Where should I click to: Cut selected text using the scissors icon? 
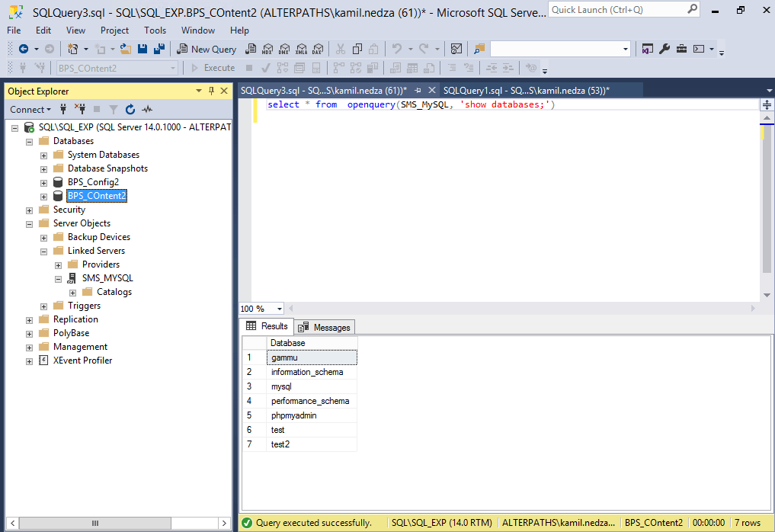[x=340, y=49]
